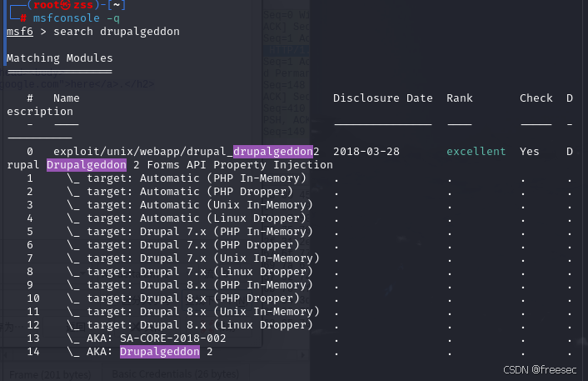This screenshot has height=381, width=588.
Task: Select row 2 target Automatic (PHP Dropper)
Action: (x=190, y=192)
